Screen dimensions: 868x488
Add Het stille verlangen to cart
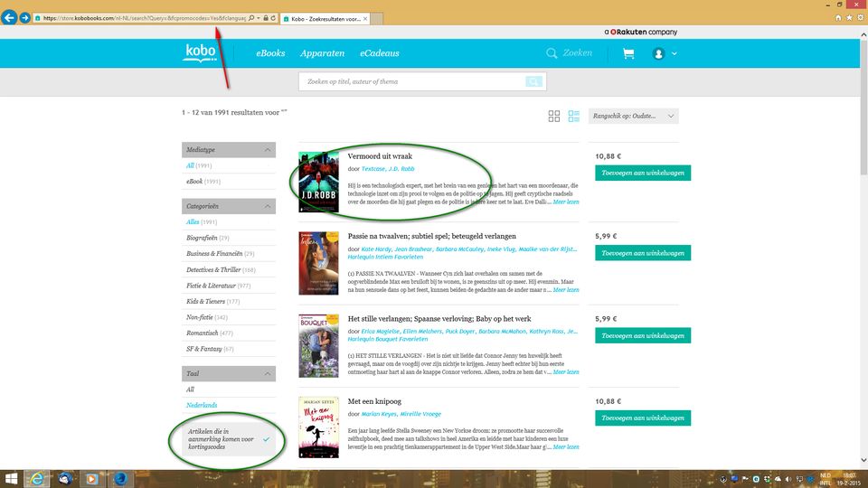pos(643,335)
